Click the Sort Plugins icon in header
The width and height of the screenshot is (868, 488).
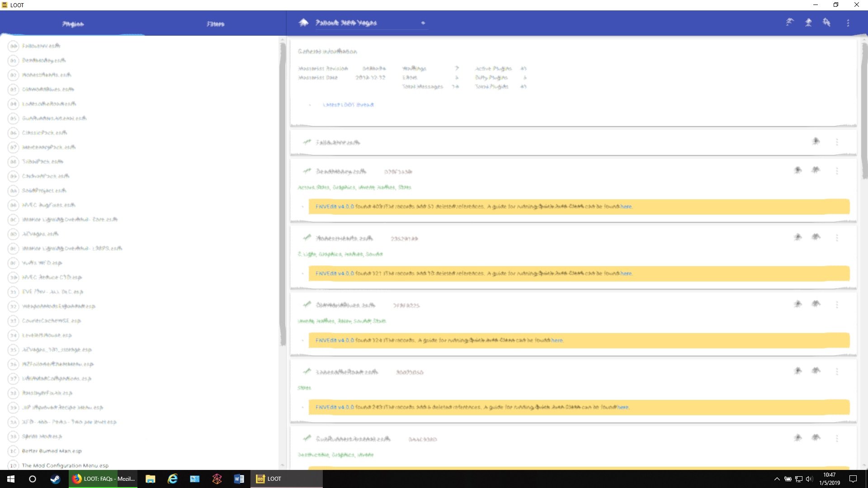790,22
